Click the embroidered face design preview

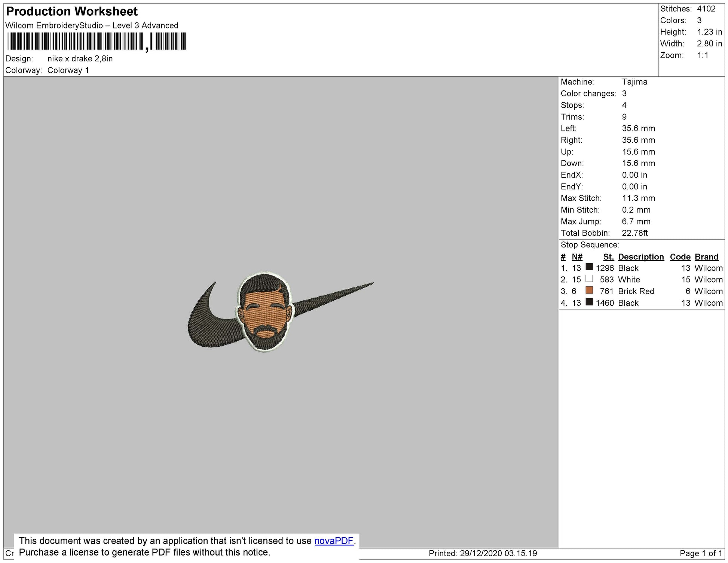point(264,312)
